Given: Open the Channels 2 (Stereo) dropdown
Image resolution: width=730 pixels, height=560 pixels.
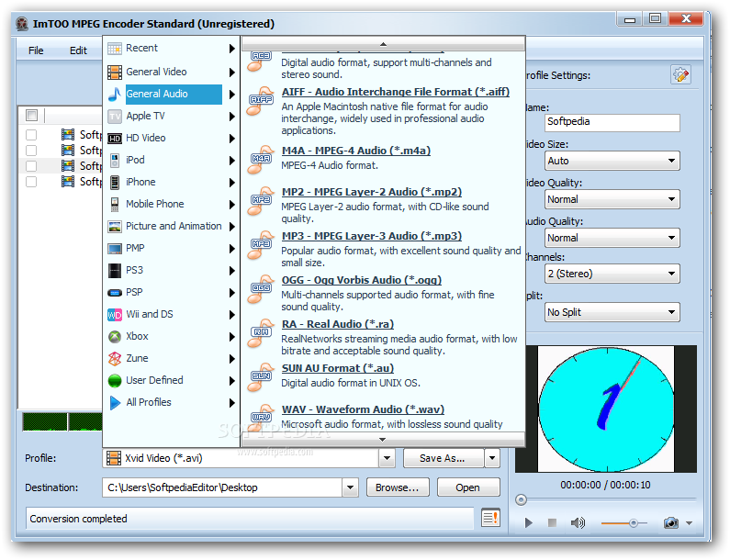Looking at the screenshot, I should click(x=612, y=274).
